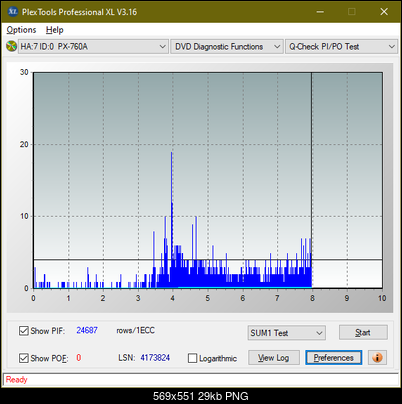The image size is (402, 404).
Task: Open the drive selection dropdown PX-760A
Action: [93, 47]
